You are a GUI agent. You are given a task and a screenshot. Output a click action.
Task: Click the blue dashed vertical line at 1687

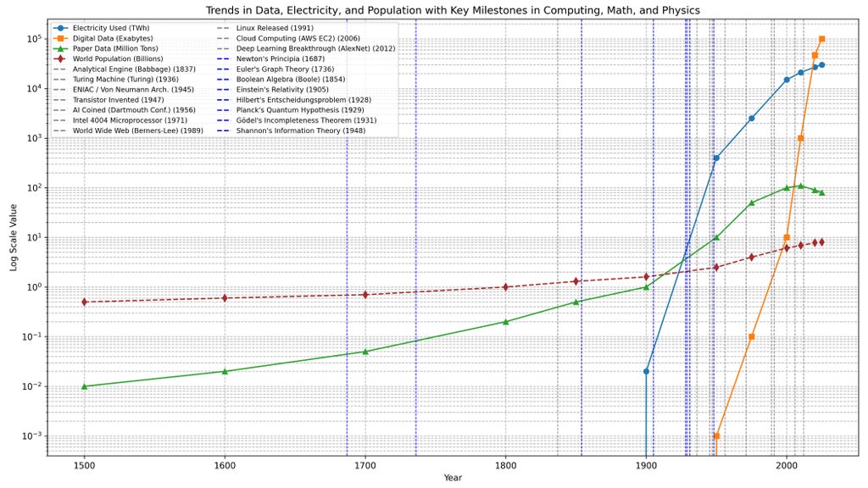[347, 254]
